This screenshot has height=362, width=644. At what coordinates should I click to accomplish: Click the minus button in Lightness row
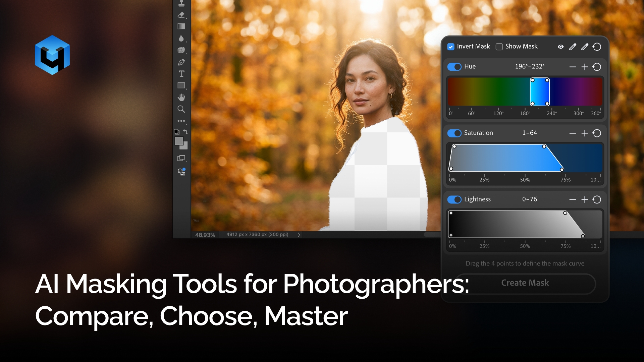tap(573, 199)
